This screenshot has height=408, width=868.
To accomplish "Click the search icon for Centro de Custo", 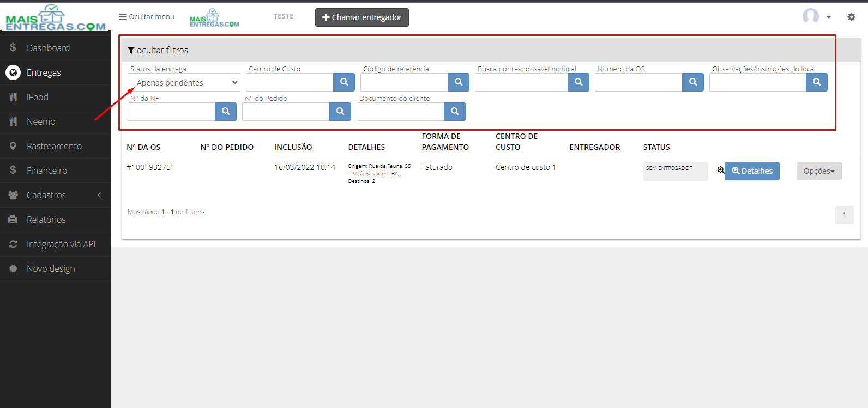I will click(344, 82).
